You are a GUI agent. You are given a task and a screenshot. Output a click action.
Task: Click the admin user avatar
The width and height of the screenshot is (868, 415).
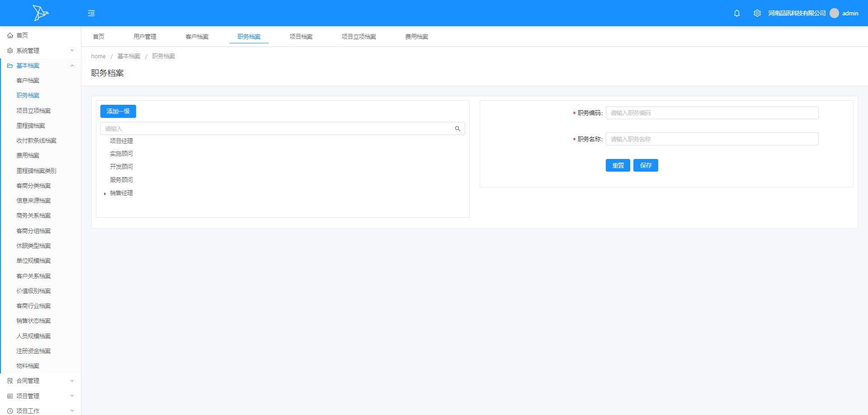pos(834,13)
